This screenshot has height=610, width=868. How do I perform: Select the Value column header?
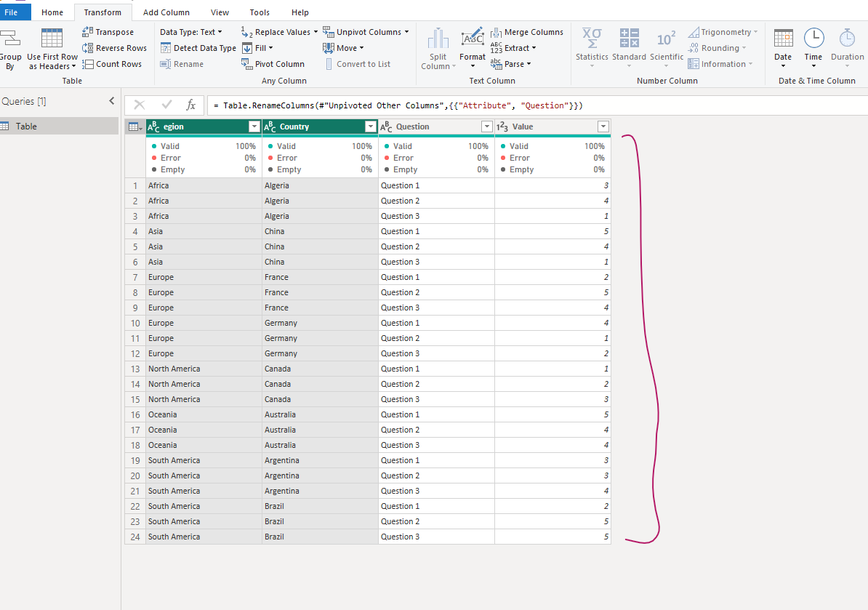[x=547, y=127]
